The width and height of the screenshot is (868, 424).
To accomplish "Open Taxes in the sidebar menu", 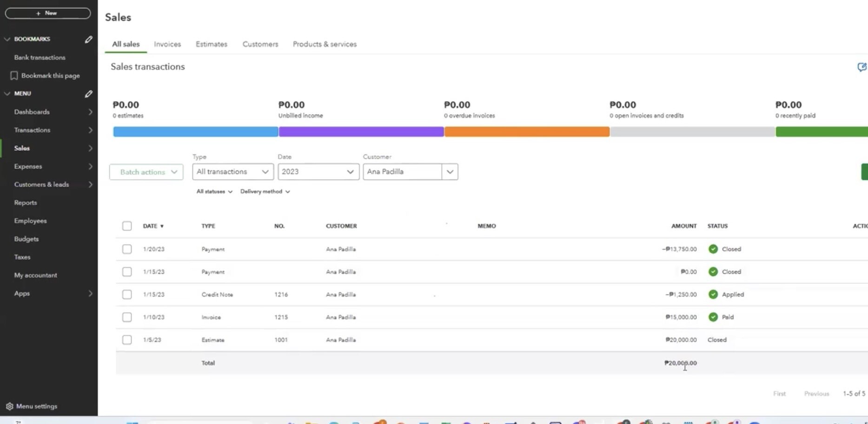I will point(22,257).
